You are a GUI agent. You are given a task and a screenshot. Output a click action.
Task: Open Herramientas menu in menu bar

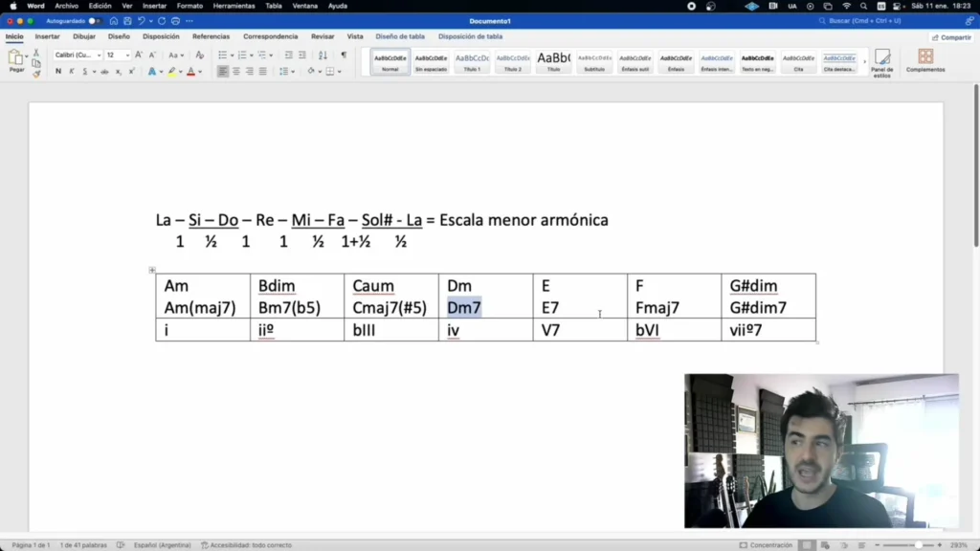(x=234, y=7)
